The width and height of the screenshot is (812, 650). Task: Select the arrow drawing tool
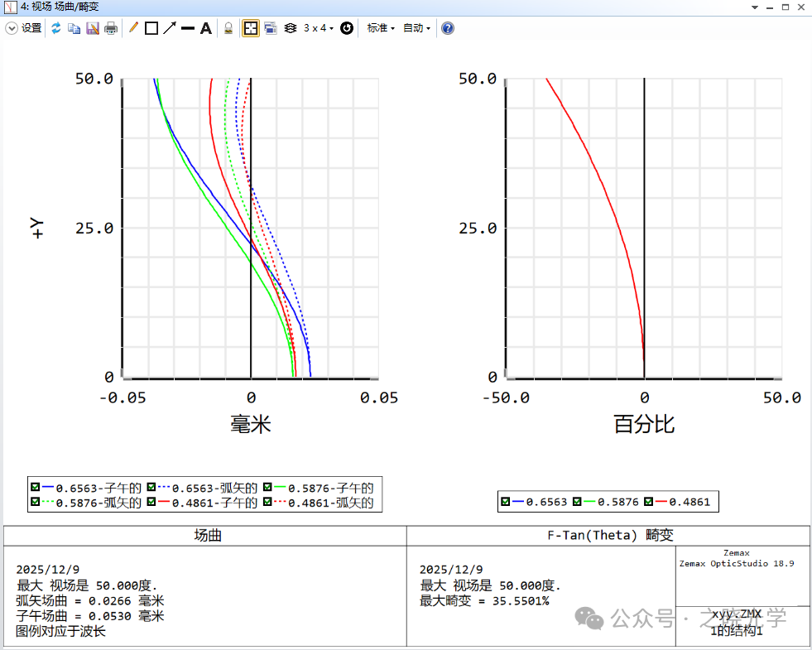tap(170, 28)
